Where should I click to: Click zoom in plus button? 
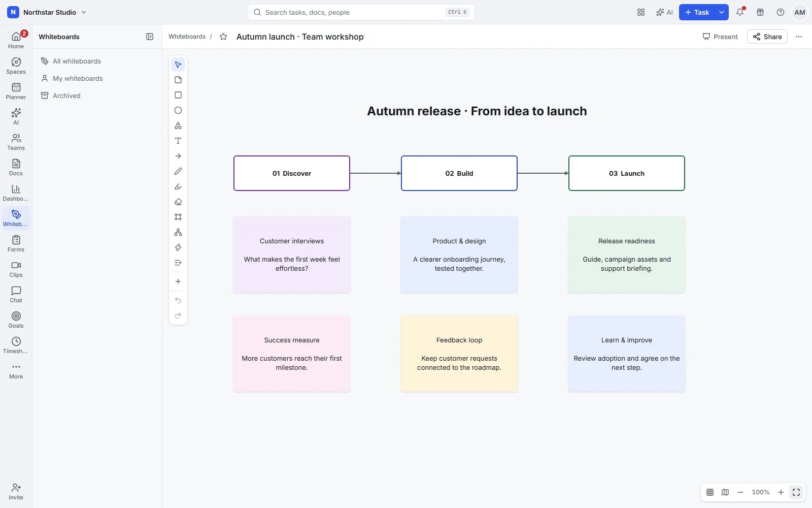tap(781, 492)
